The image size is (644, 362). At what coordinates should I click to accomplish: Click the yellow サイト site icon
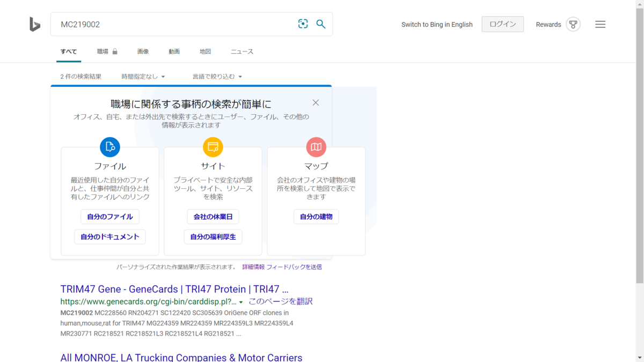point(213,147)
